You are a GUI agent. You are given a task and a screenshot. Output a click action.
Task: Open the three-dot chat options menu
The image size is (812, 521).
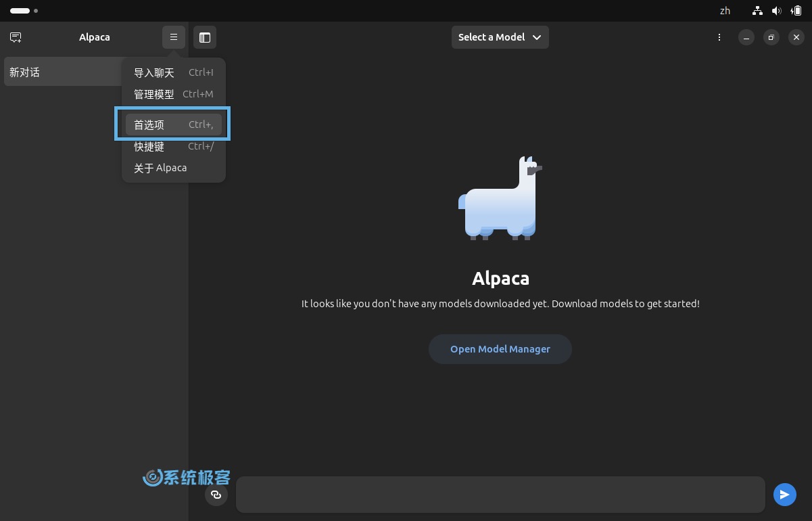[x=719, y=37]
